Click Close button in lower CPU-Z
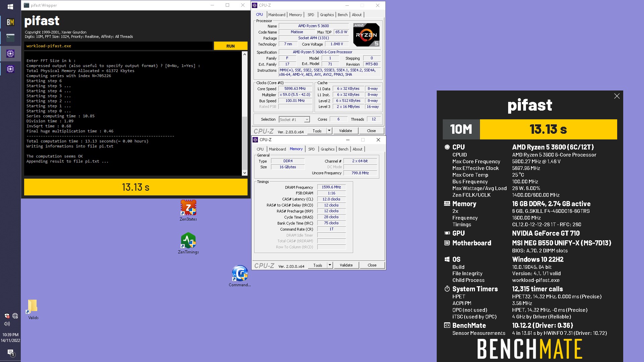Viewport: 644px width, 362px height. [372, 265]
